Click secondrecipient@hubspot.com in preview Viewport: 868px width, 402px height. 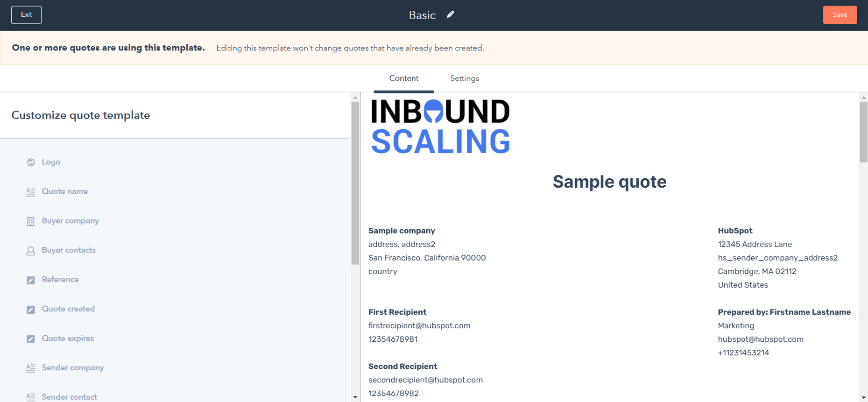pyautogui.click(x=425, y=380)
